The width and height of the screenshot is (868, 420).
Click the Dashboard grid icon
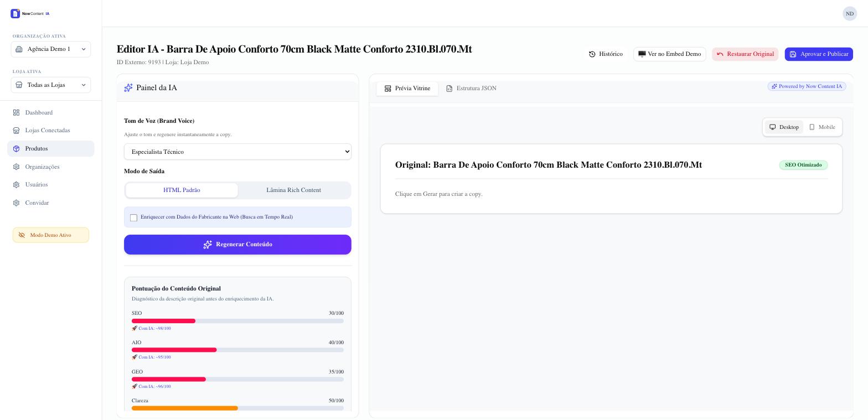click(x=16, y=112)
